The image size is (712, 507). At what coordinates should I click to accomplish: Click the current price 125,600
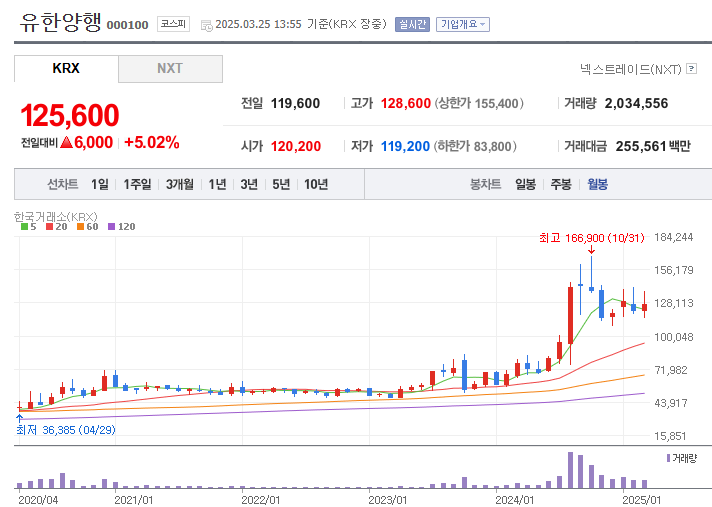pos(70,115)
